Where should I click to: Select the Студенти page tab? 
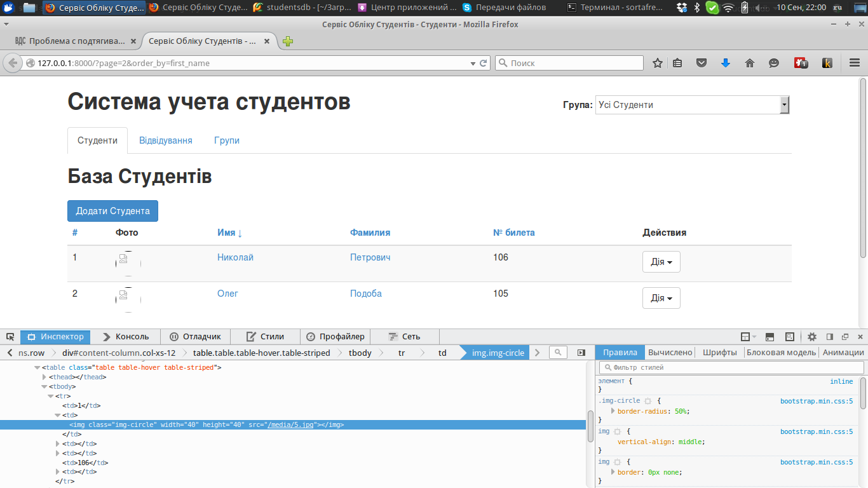coord(97,140)
